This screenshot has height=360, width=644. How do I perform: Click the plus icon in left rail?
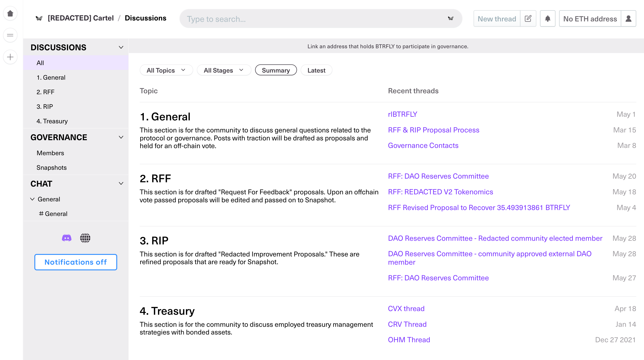click(10, 57)
